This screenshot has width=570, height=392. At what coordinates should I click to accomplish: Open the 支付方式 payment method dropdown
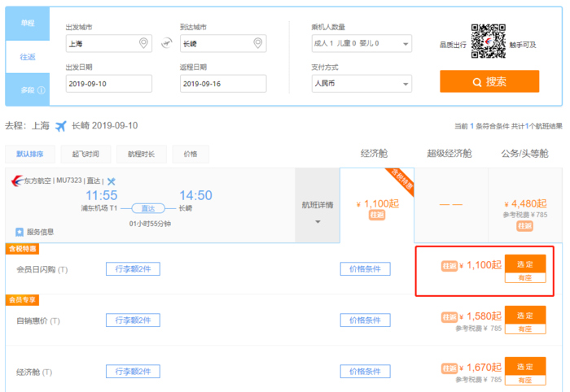coord(361,82)
